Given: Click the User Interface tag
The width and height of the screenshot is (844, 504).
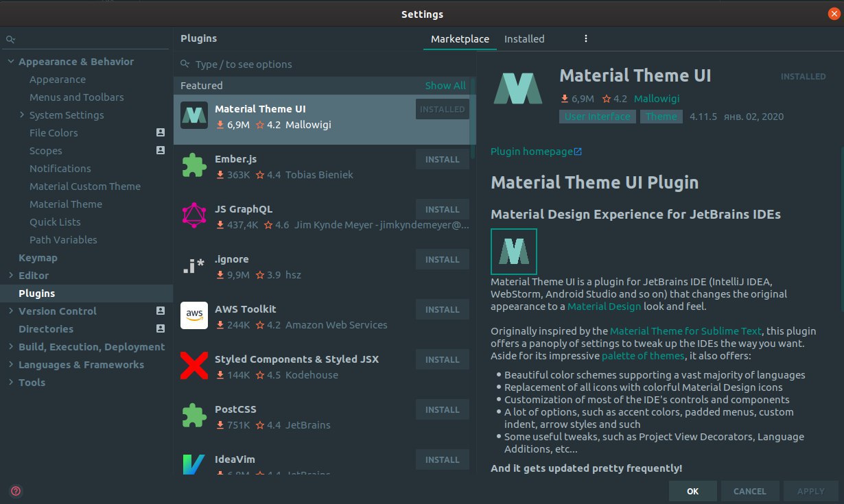Looking at the screenshot, I should tap(597, 117).
